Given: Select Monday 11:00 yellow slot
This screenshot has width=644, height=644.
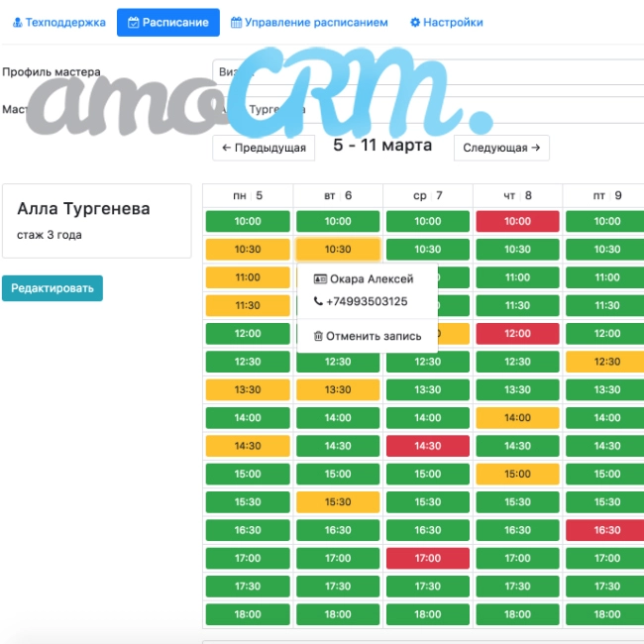Looking at the screenshot, I should click(248, 277).
